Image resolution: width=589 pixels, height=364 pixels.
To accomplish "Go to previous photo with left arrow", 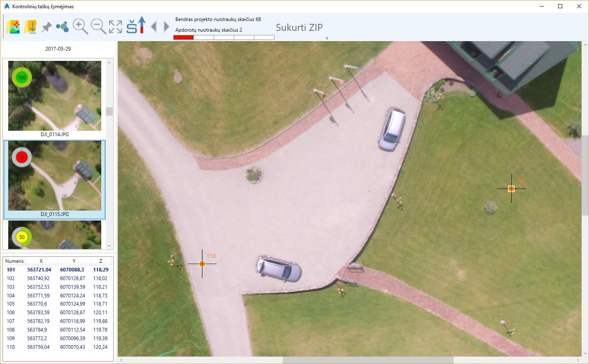I will point(154,27).
